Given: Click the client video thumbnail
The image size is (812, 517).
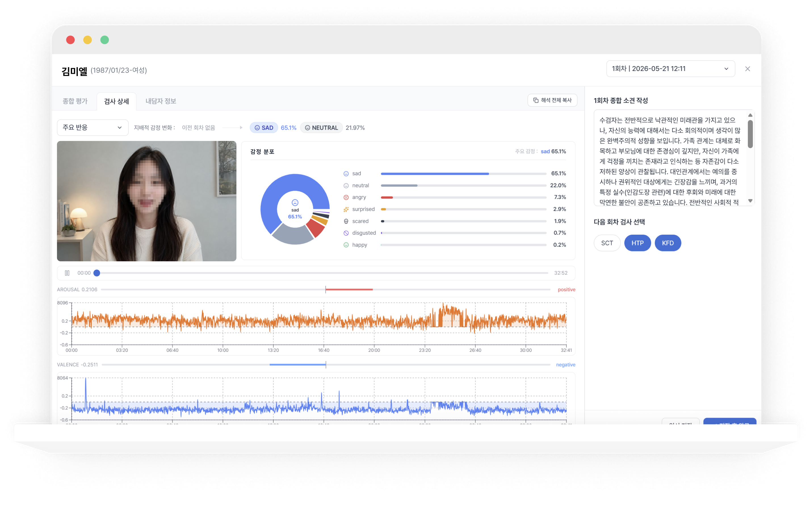Looking at the screenshot, I should click(x=146, y=201).
